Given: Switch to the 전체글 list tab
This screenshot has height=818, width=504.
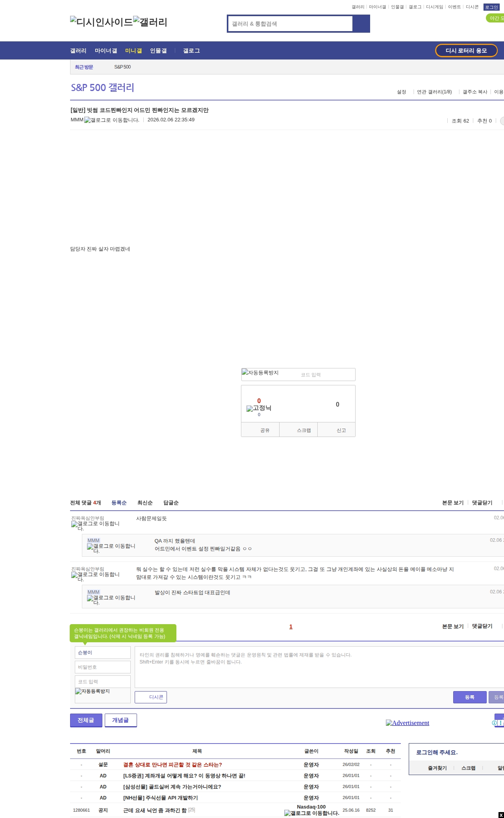Looking at the screenshot, I should coord(86,720).
